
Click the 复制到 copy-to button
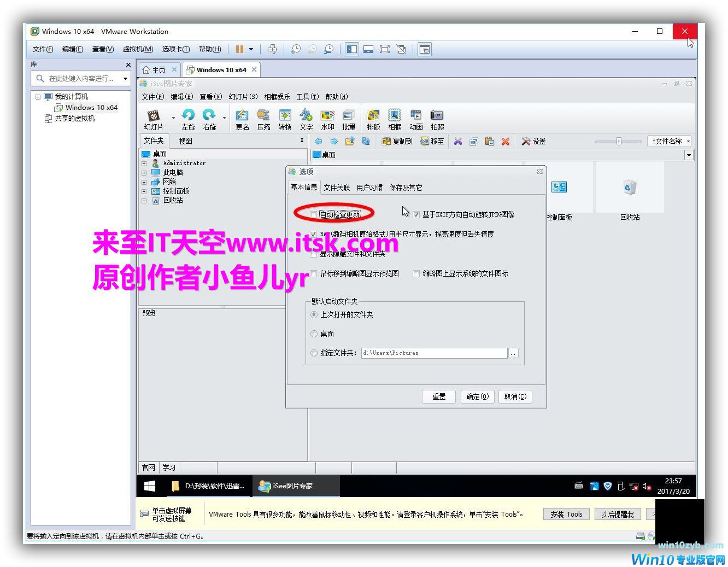[x=397, y=141]
